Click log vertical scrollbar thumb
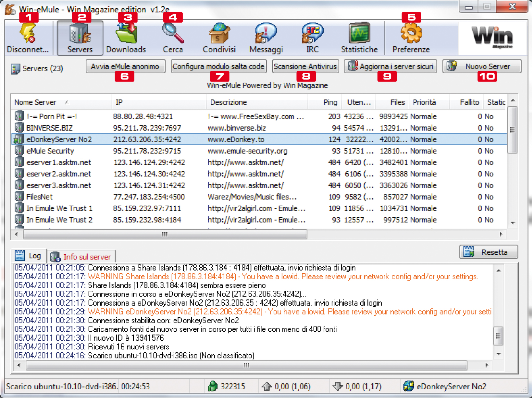This screenshot has height=398, width=532. [498, 336]
